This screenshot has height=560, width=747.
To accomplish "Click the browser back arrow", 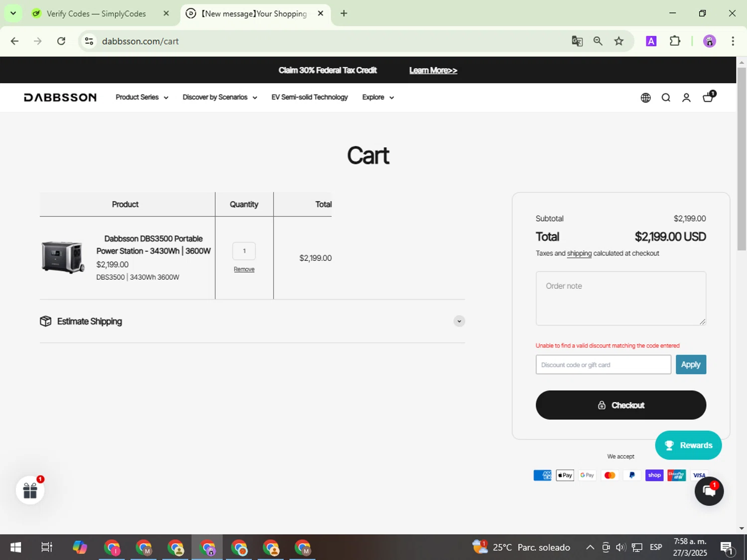I will pos(14,41).
